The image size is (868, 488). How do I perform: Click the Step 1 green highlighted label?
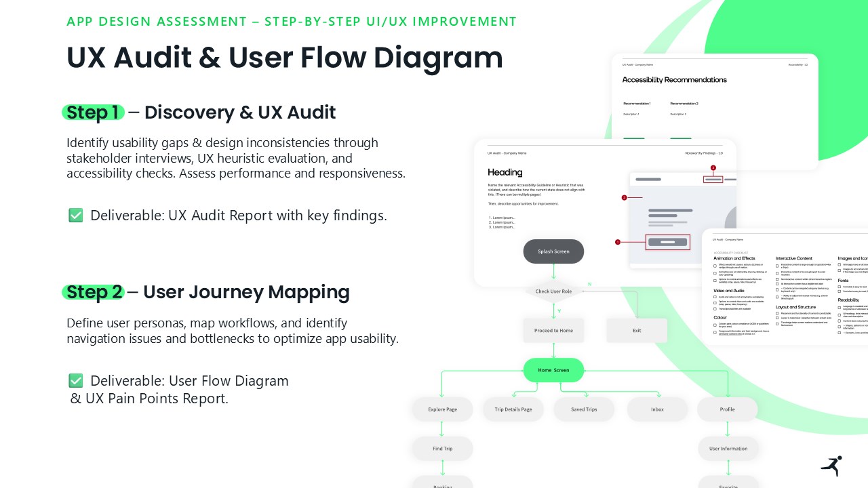click(x=93, y=112)
